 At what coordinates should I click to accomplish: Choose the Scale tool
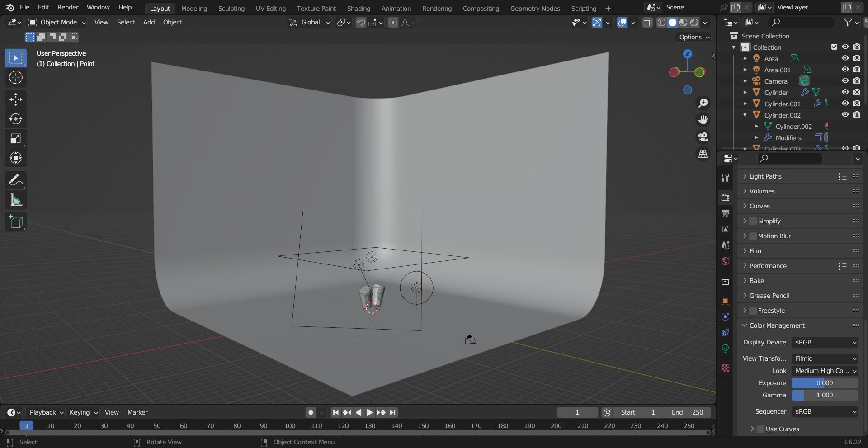(16, 138)
